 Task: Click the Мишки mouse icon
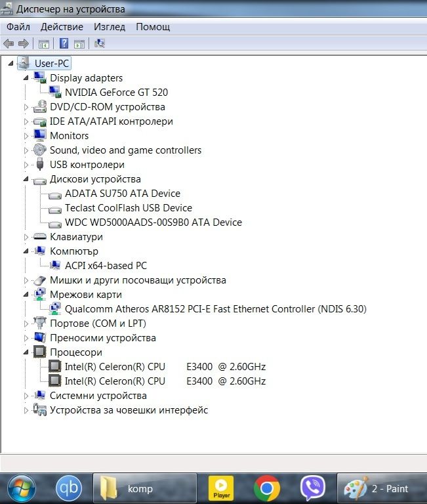pyautogui.click(x=40, y=280)
